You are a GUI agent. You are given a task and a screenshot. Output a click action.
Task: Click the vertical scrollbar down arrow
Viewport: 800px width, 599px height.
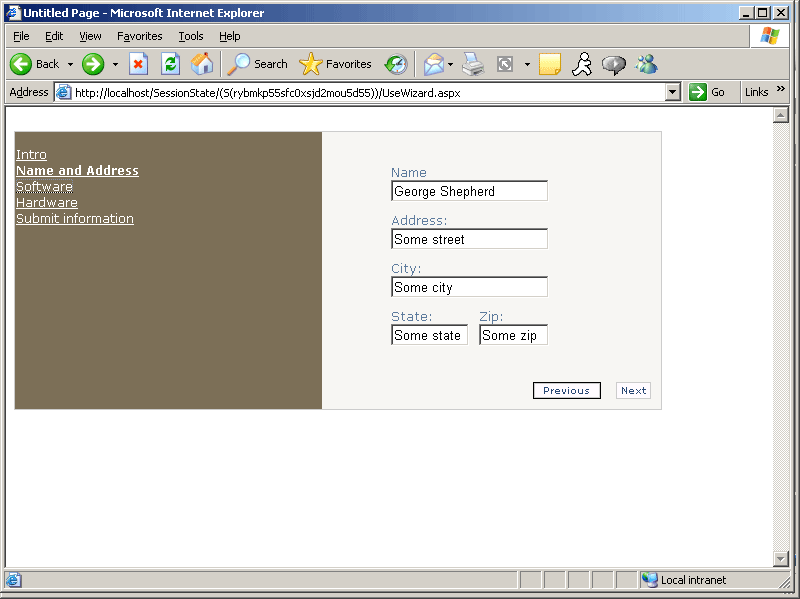(781, 558)
